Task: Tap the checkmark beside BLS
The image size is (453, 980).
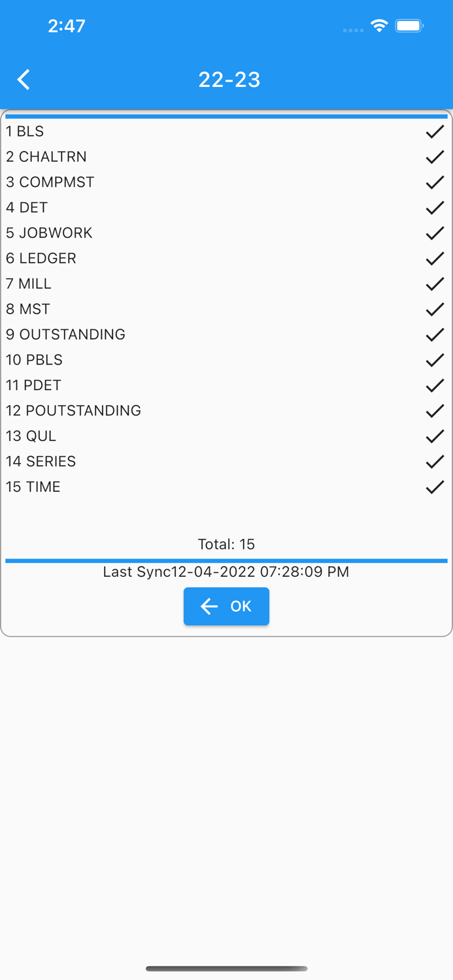Action: [x=434, y=131]
